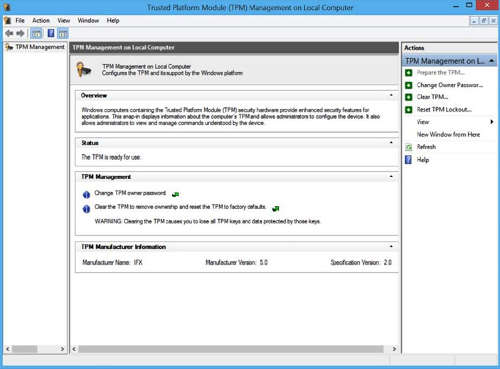Click the right scroll arrow of the tree pane
The height and width of the screenshot is (369, 500).
point(62,349)
